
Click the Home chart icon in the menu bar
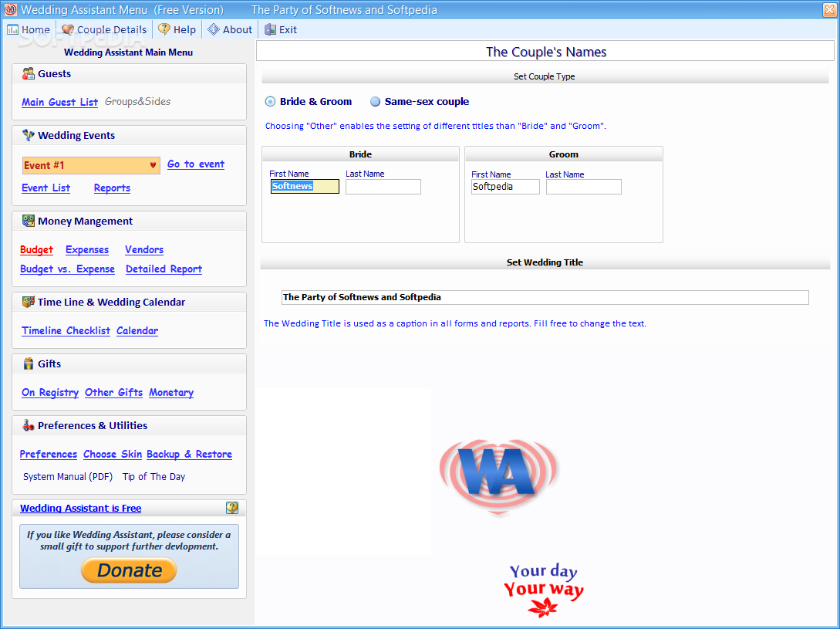pyautogui.click(x=12, y=29)
